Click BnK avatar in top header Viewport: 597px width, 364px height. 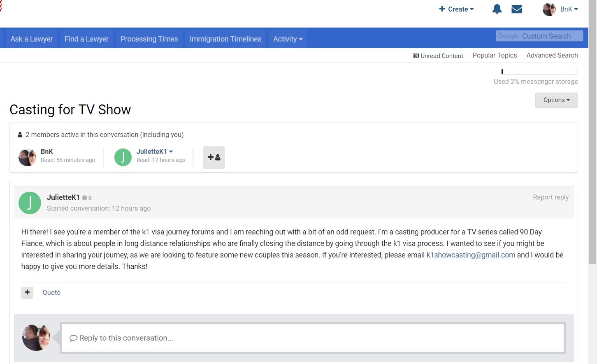(x=549, y=9)
